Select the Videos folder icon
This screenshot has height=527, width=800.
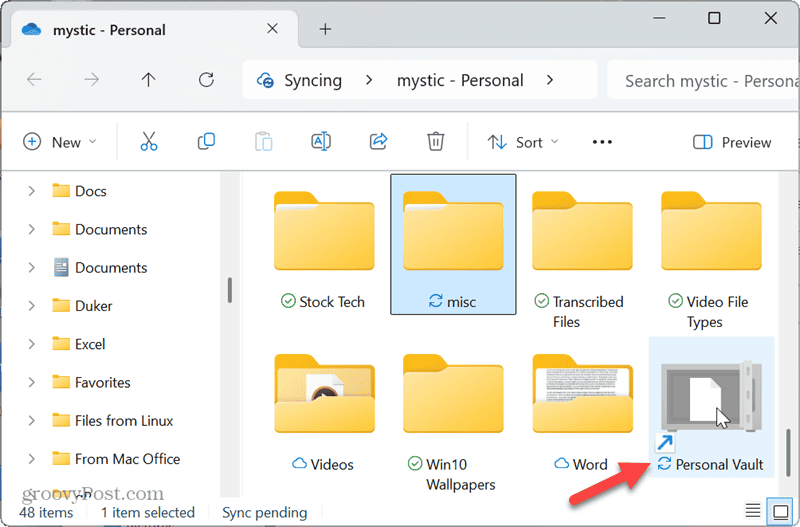click(324, 393)
